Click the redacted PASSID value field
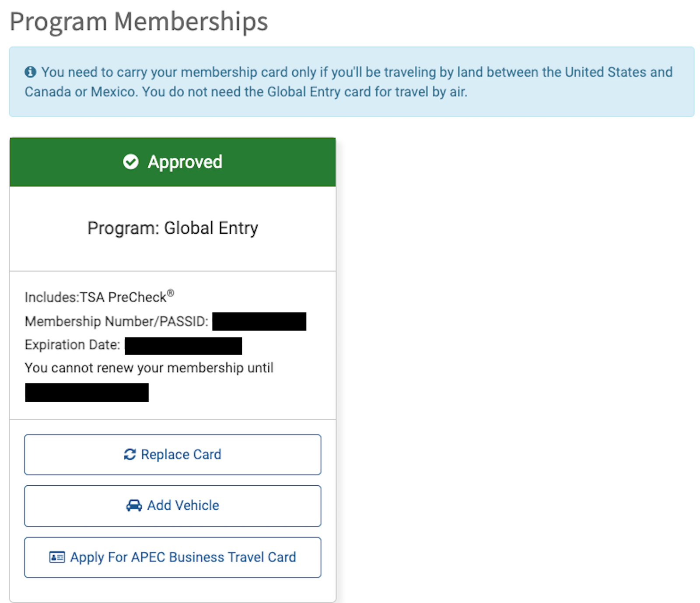Image resolution: width=700 pixels, height=603 pixels. (259, 322)
